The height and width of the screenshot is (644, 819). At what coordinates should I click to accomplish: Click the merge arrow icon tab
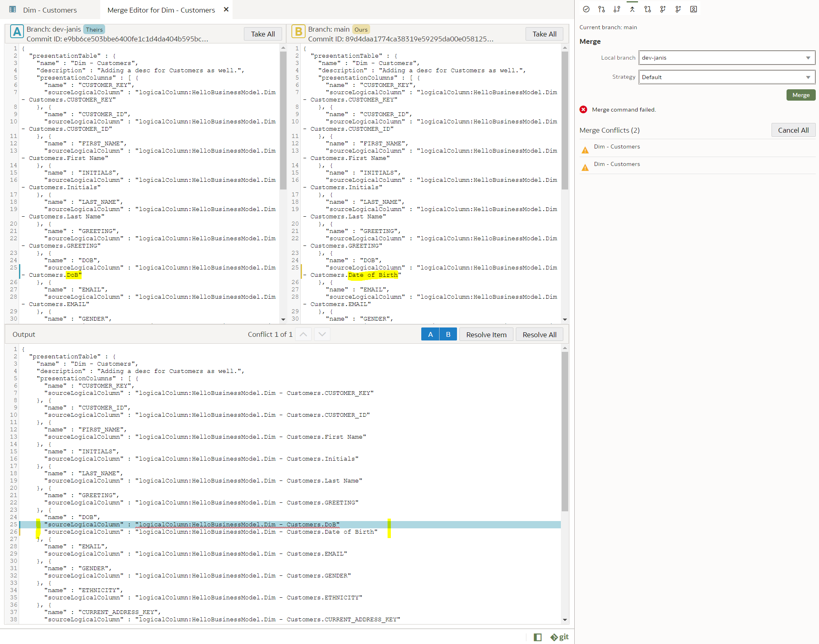click(632, 9)
